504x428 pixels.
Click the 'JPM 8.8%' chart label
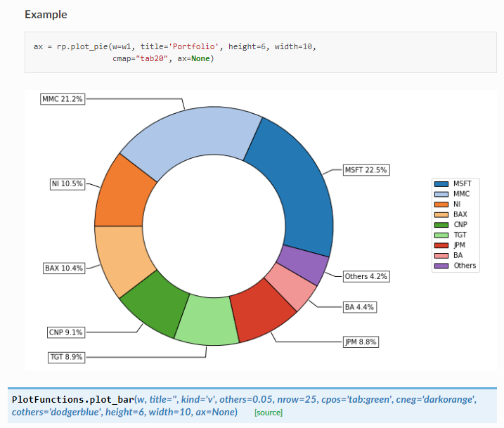[361, 342]
